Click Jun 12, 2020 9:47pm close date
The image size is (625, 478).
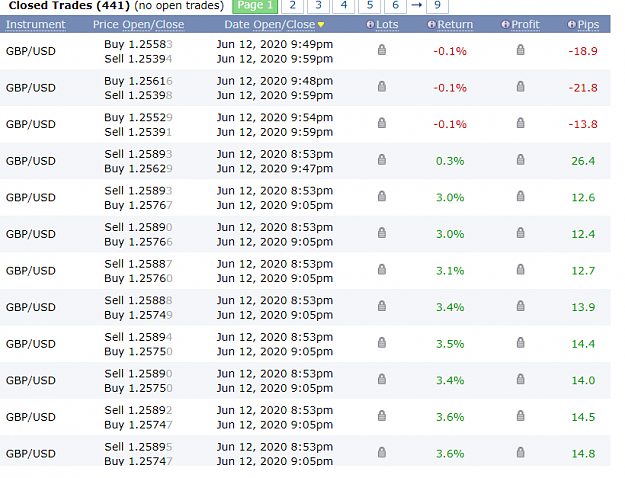[275, 169]
